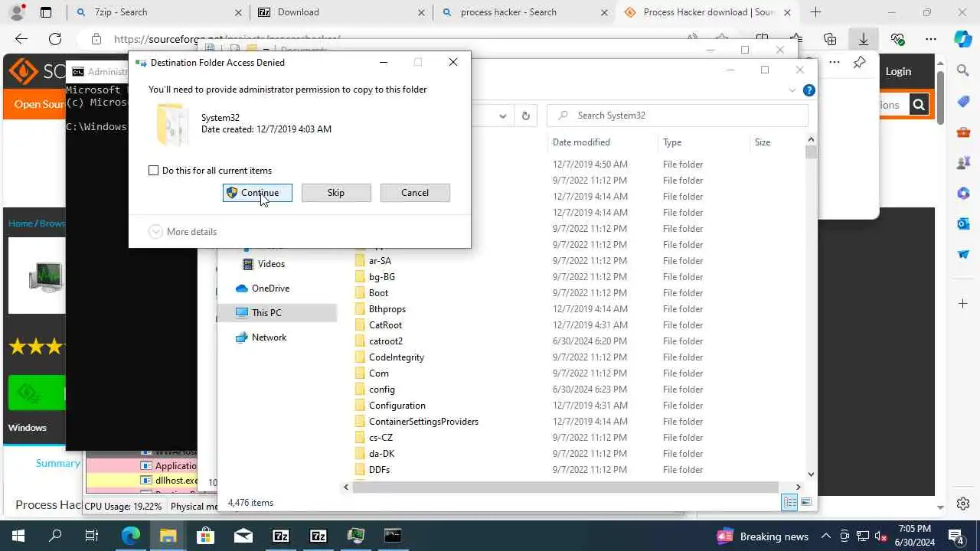Click the System32 folder icon in dialog
This screenshot has width=980, height=551.
click(x=171, y=124)
